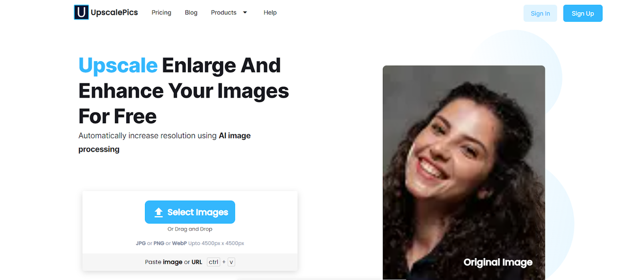Click the upload arrow icon on Select Images
644x280 pixels.
(x=158, y=213)
